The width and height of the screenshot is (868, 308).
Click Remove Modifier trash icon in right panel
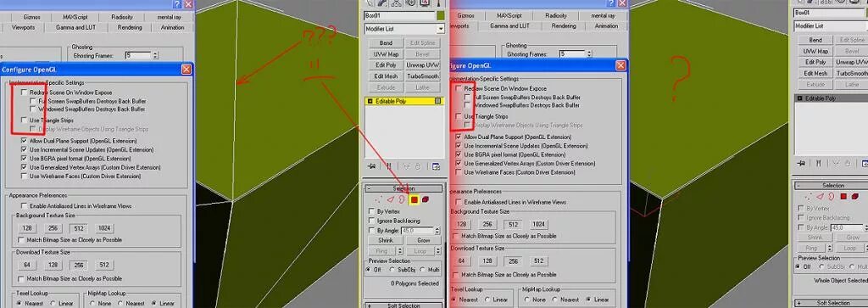coord(849,163)
